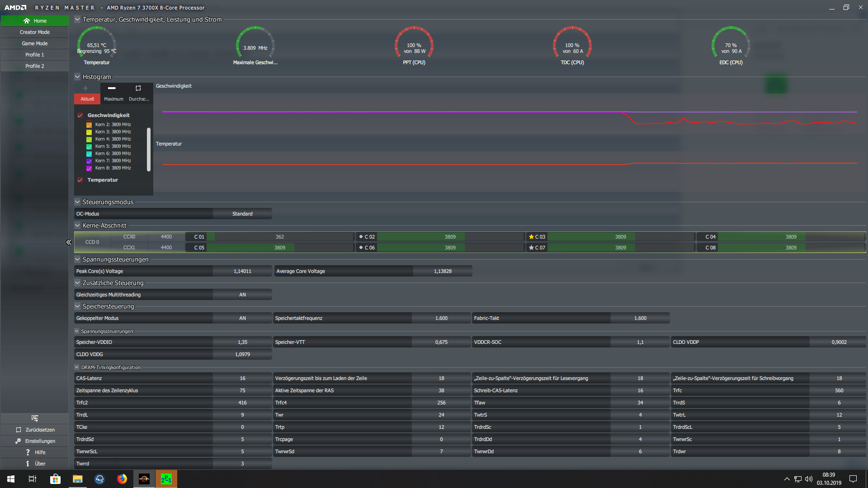Open Firefox from the taskbar
868x488 pixels.
[122, 479]
